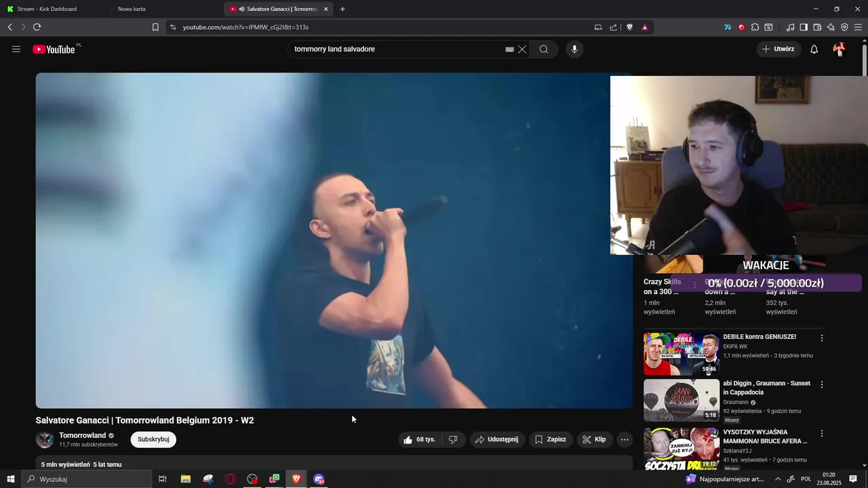868x488 pixels.
Task: Open options for Sunset in Cappadocia video
Action: tap(822, 384)
